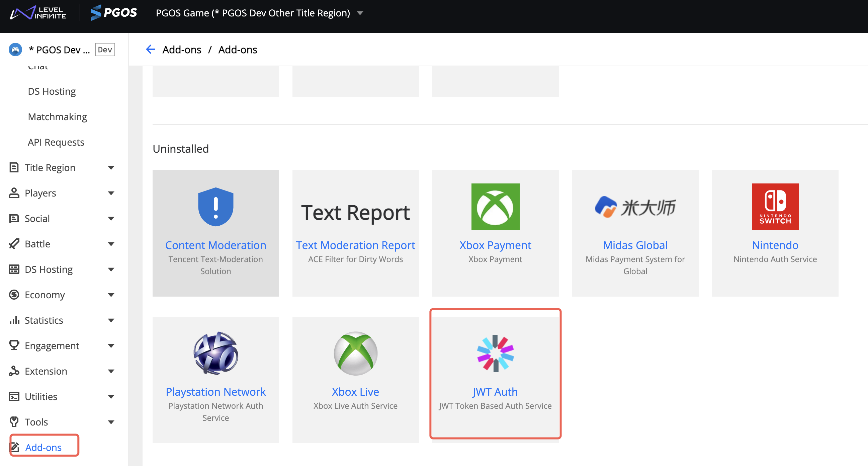The height and width of the screenshot is (466, 868).
Task: Open the Text Moderation Report link
Action: pyautogui.click(x=355, y=245)
